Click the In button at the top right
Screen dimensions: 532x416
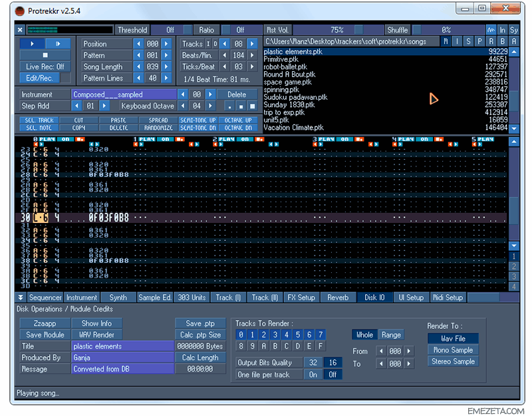click(x=503, y=30)
